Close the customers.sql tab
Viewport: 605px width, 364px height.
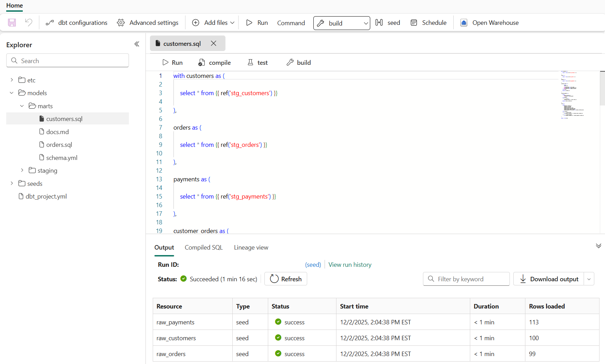[x=214, y=43]
